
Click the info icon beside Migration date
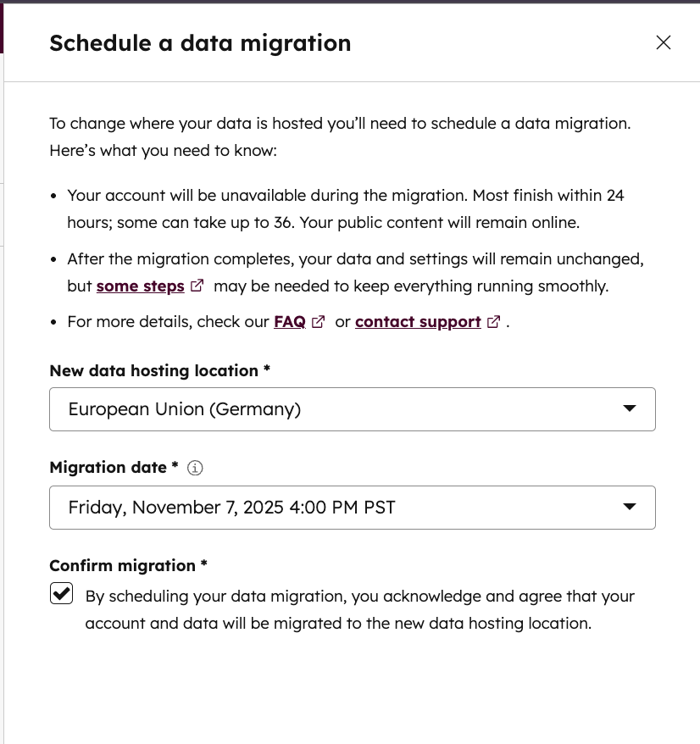(x=194, y=467)
